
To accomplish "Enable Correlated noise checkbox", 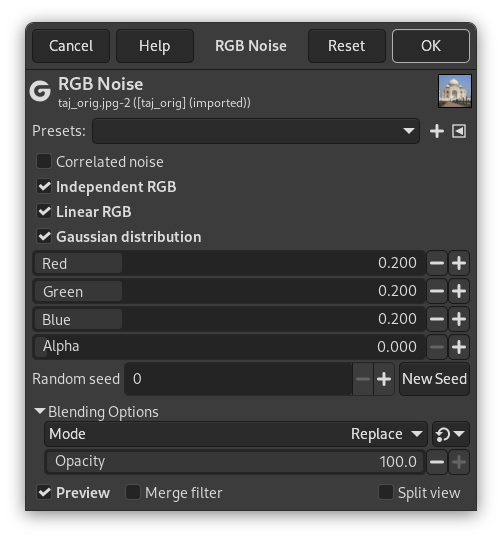I will [44, 161].
